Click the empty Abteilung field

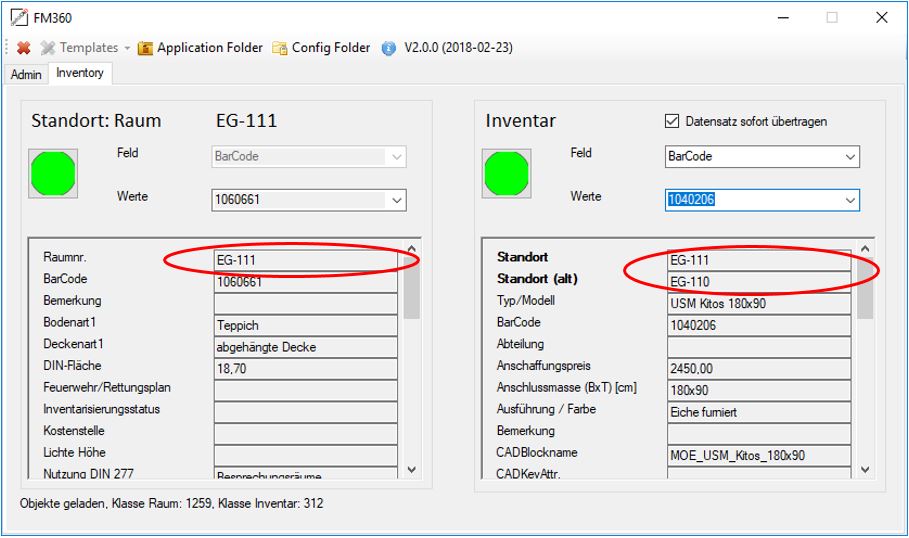click(759, 347)
